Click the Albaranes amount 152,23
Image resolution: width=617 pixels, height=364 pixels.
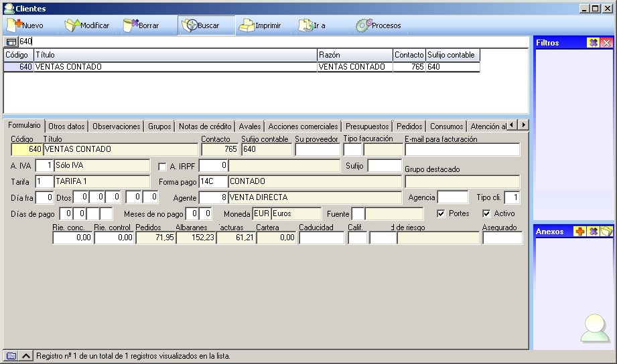point(196,238)
